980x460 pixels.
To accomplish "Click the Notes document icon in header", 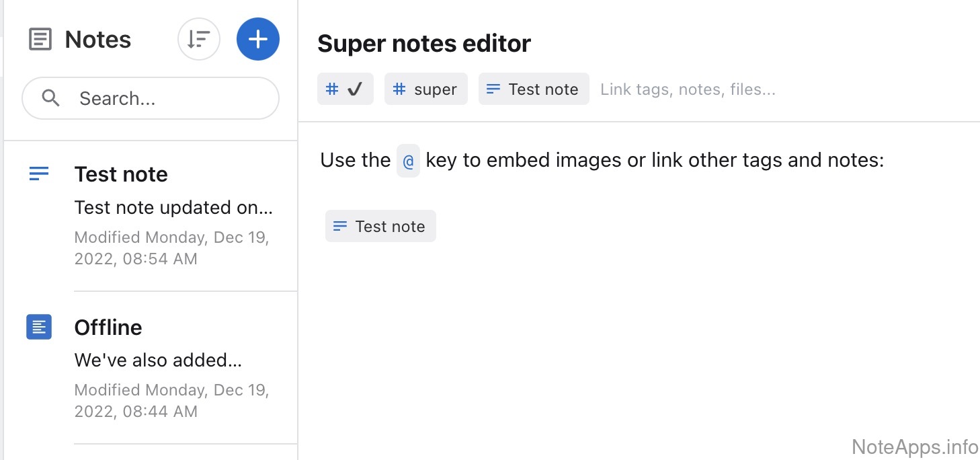I will pos(40,40).
